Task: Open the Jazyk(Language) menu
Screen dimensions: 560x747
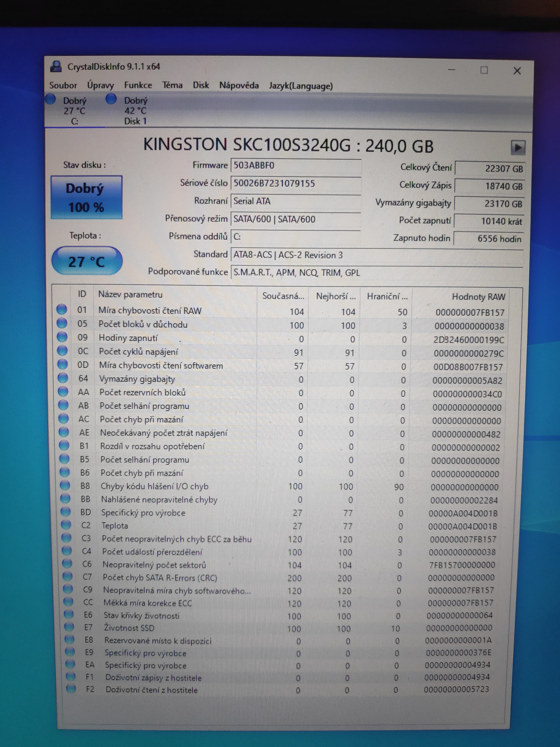Action: [x=301, y=86]
